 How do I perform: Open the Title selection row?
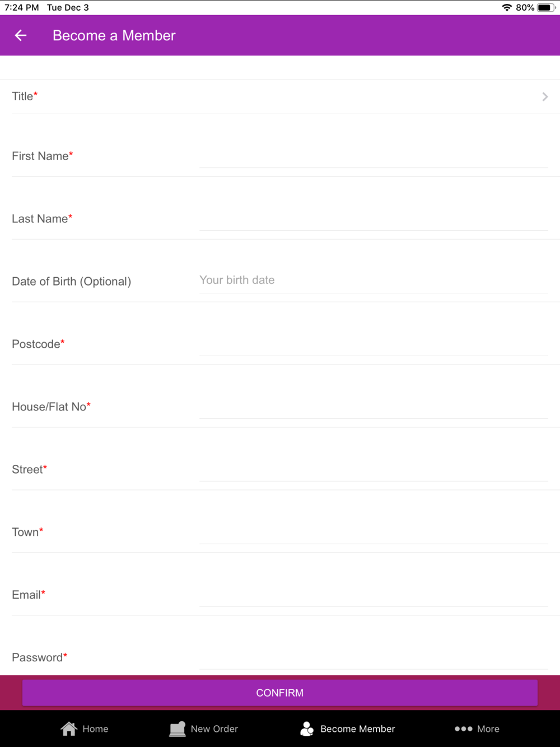280,96
